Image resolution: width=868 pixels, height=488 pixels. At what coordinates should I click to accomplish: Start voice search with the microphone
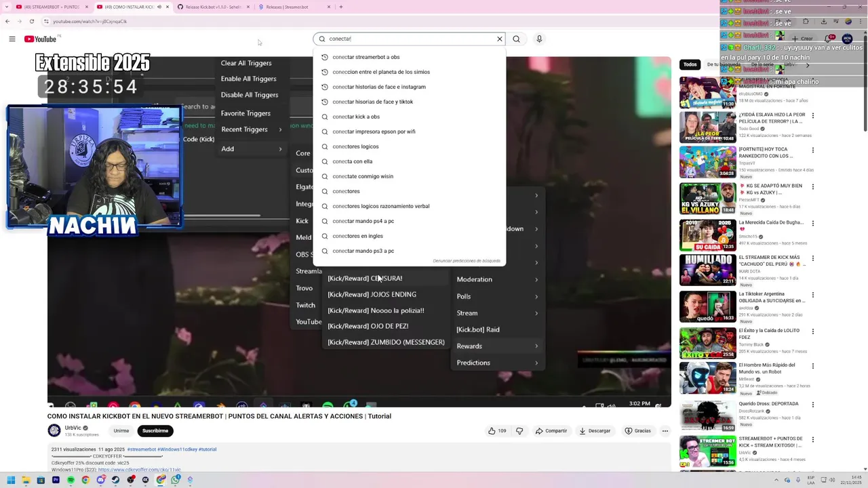click(x=539, y=39)
